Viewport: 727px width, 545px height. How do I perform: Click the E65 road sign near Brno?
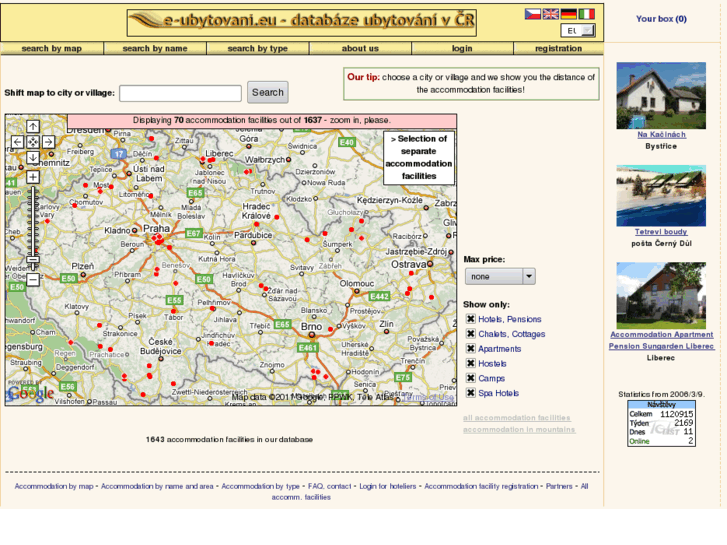tap(282, 324)
